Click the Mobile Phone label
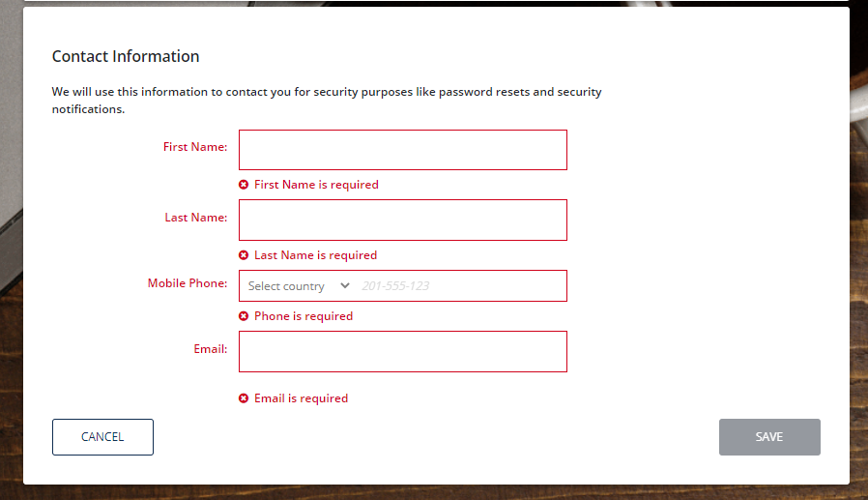 pyautogui.click(x=188, y=283)
